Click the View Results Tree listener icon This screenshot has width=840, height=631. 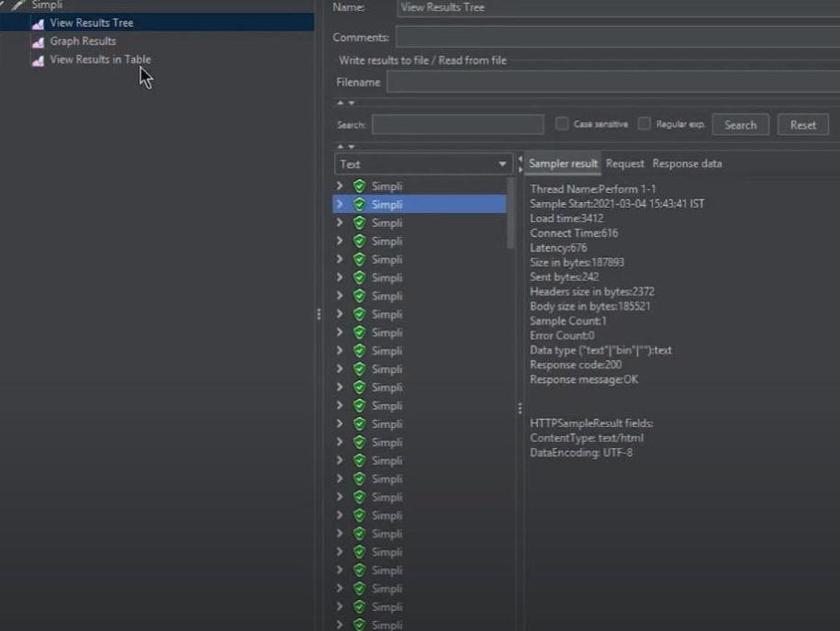pos(38,24)
